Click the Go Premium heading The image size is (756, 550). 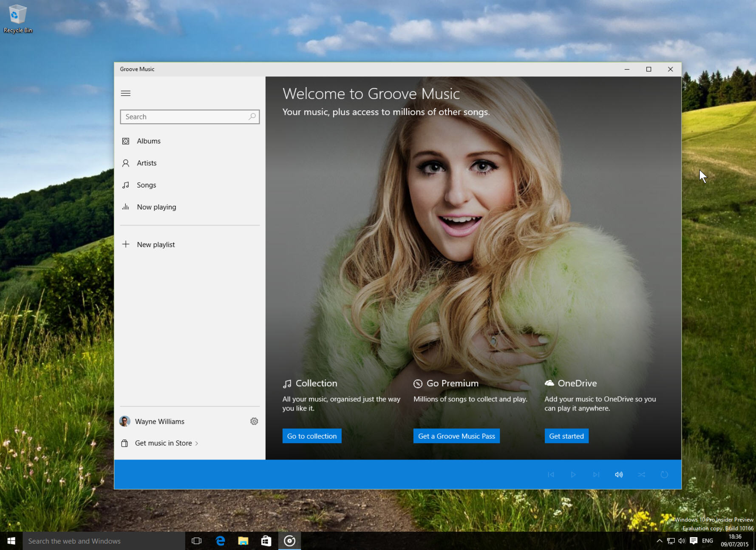[452, 383]
